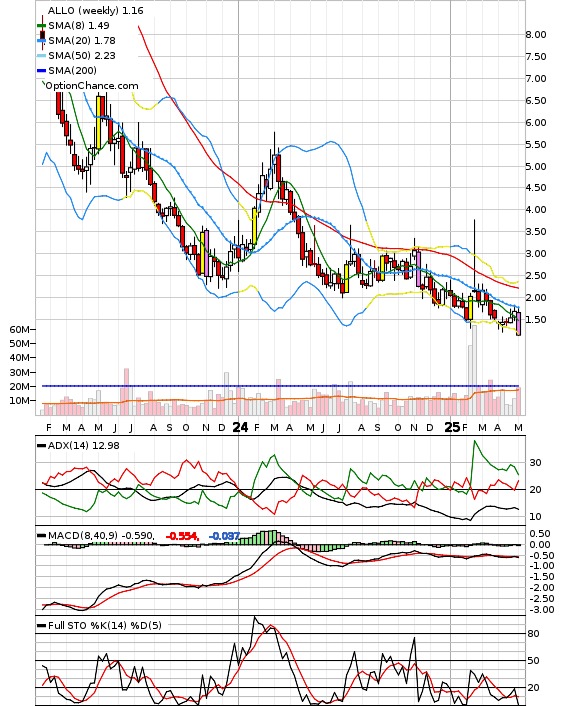
Task: Click the red MACD signal value -0.554
Action: click(x=182, y=536)
